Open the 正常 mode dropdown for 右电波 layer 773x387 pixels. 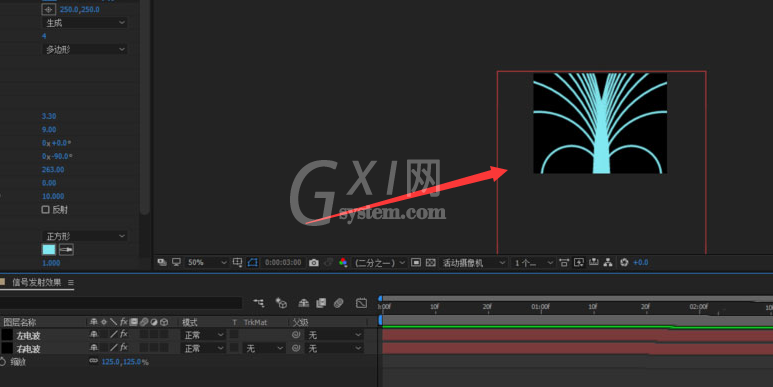point(204,348)
